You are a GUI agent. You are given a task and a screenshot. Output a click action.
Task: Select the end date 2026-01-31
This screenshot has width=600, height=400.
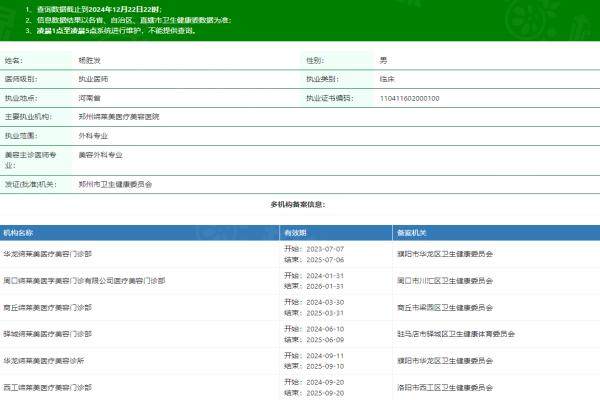point(325,286)
